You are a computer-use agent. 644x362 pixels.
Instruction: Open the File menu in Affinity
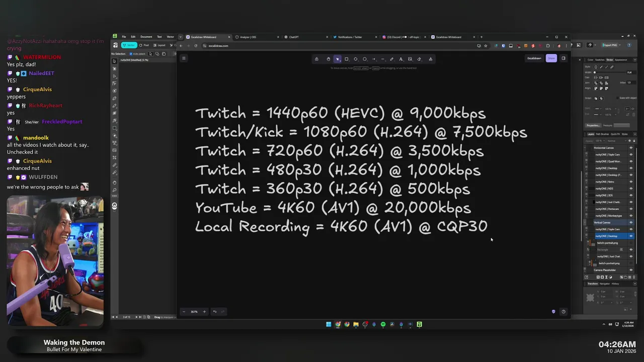(x=124, y=37)
